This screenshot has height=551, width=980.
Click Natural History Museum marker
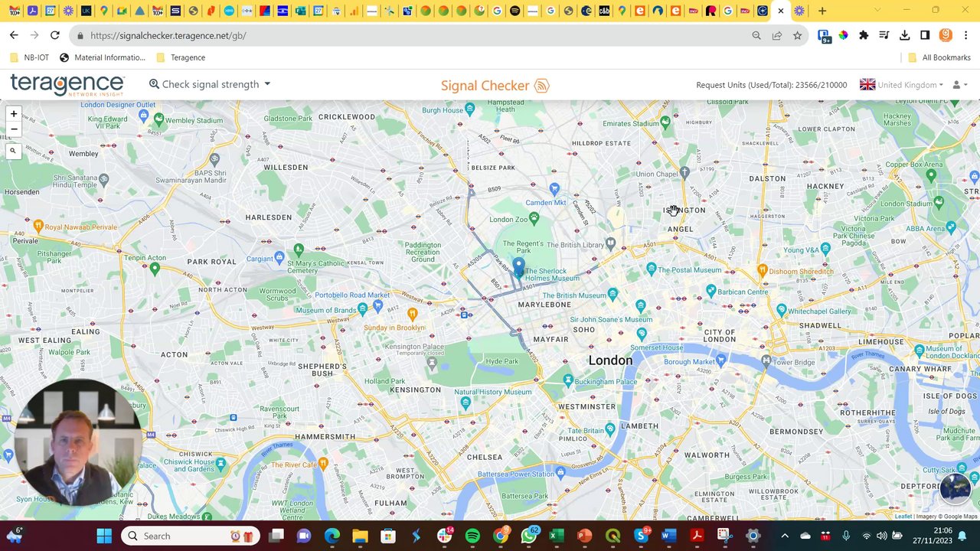[x=465, y=401]
